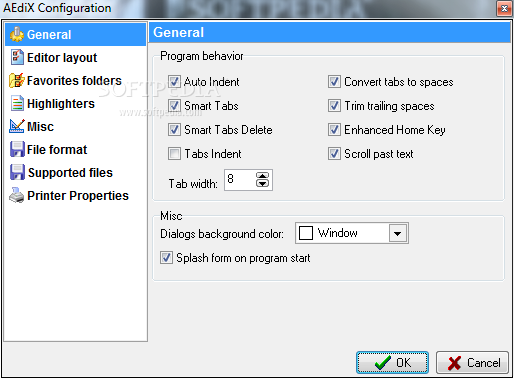This screenshot has width=514, height=379.
Task: Open the Favorites folders icon
Action: click(x=17, y=80)
